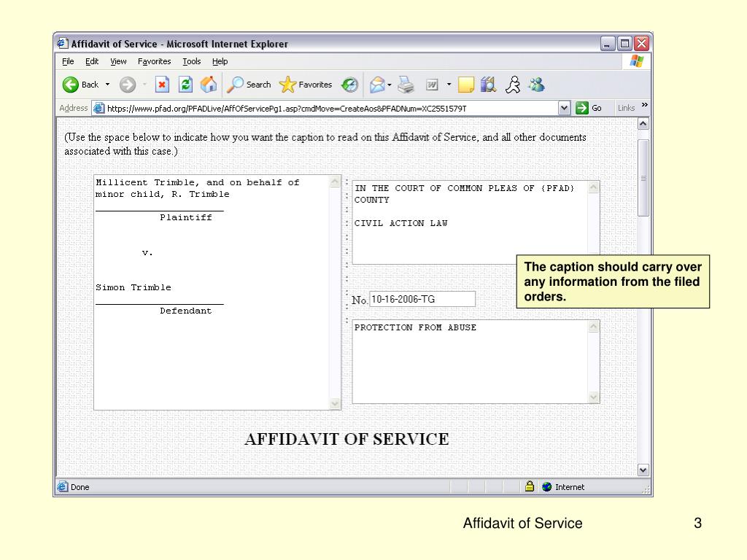Image resolution: width=747 pixels, height=560 pixels.
Task: Refresh the page using the Refresh icon
Action: pos(186,85)
